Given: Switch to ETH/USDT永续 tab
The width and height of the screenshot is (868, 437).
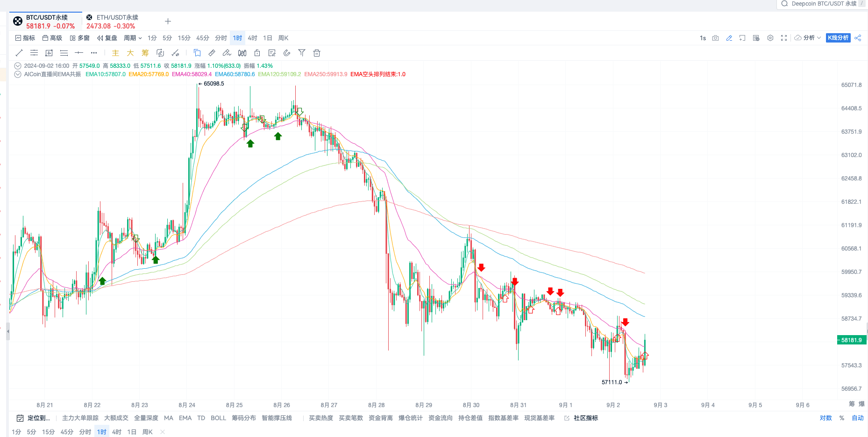Looking at the screenshot, I should click(x=112, y=21).
